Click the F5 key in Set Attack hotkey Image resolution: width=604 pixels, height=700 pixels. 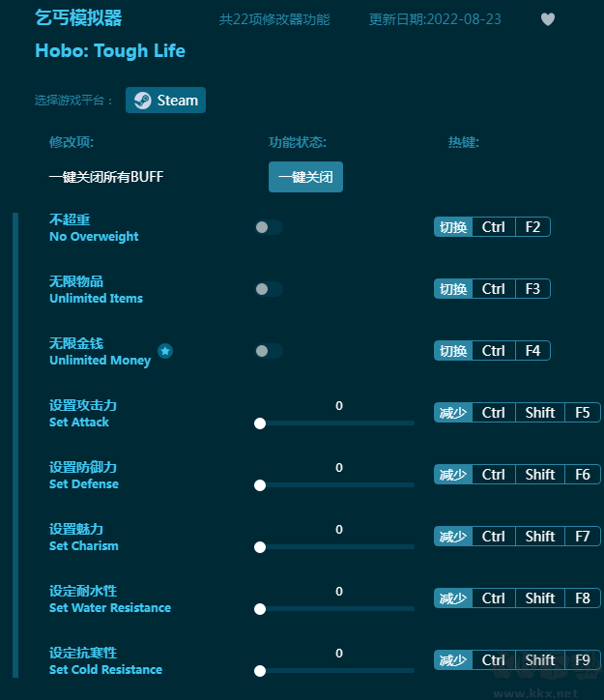[582, 413]
